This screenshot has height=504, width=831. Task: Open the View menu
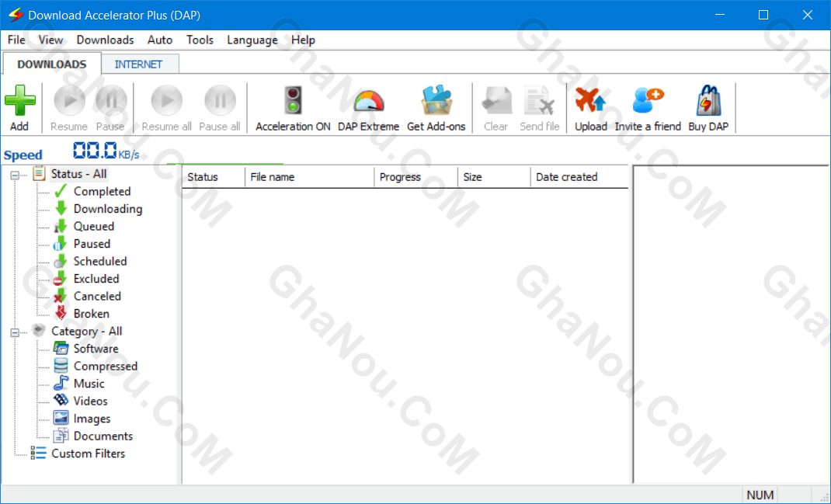pos(50,40)
